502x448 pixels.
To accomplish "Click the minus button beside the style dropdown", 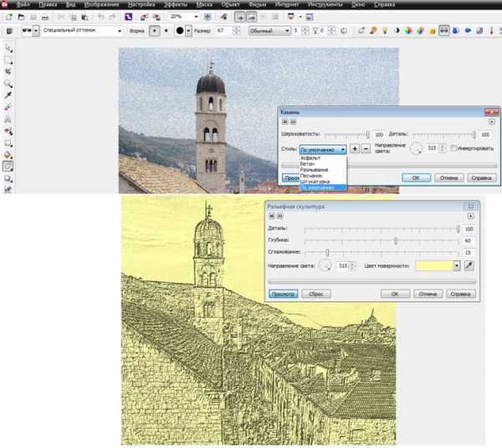I will pos(366,148).
